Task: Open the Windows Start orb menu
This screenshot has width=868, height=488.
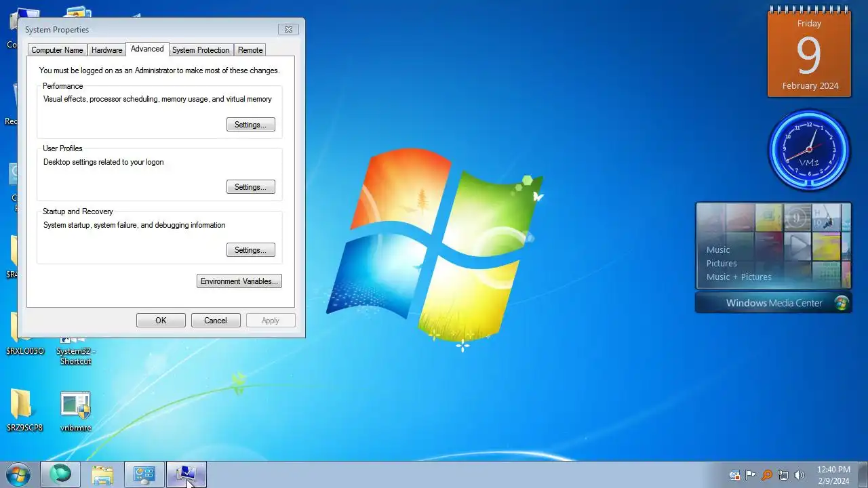Action: point(16,474)
